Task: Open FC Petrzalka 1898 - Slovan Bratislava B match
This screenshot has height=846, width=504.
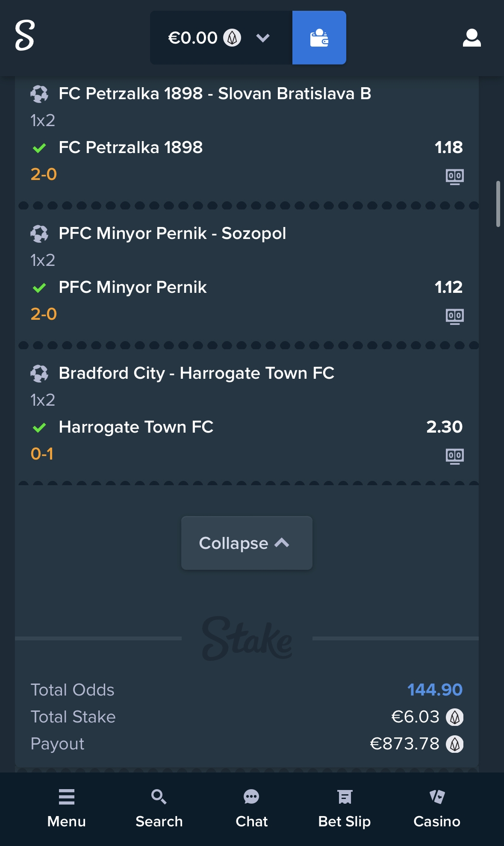Action: (x=215, y=94)
